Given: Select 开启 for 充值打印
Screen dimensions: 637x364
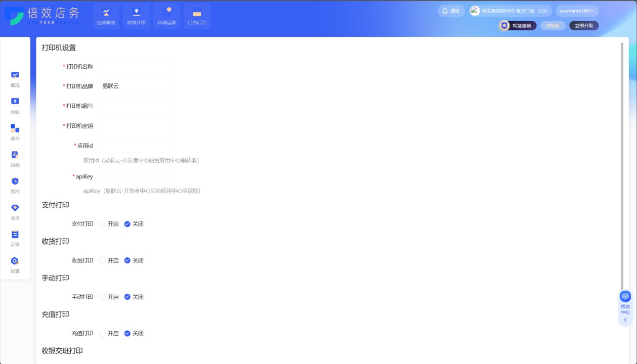Looking at the screenshot, I should [109, 333].
